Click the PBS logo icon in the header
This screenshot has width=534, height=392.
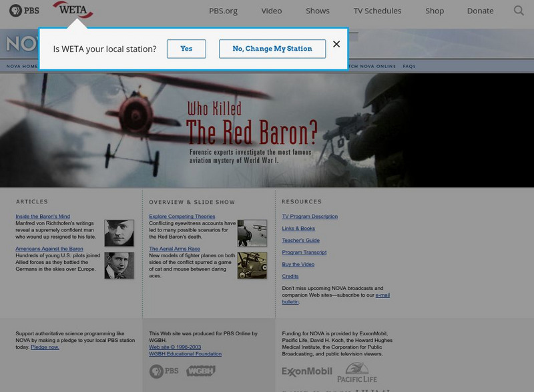point(24,11)
